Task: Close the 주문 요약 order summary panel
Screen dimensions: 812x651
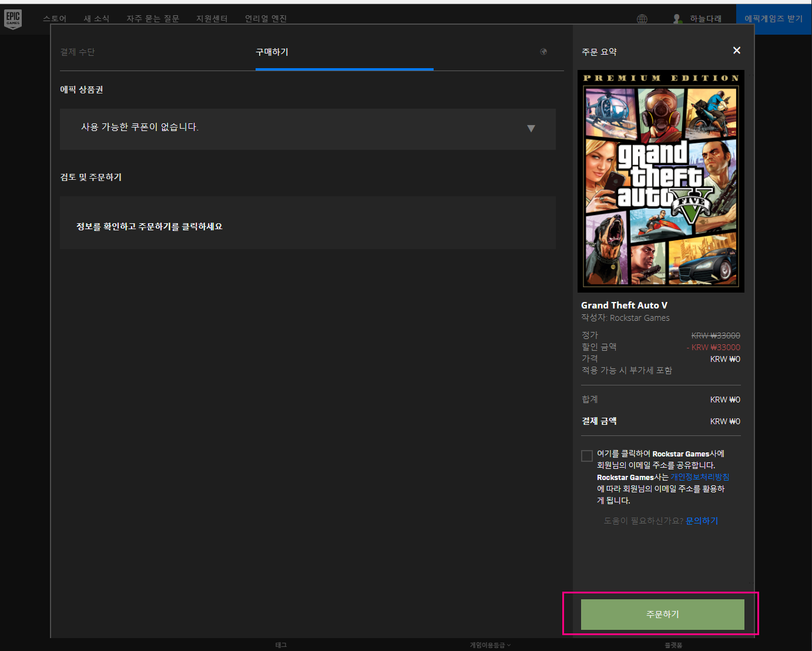Action: tap(737, 51)
